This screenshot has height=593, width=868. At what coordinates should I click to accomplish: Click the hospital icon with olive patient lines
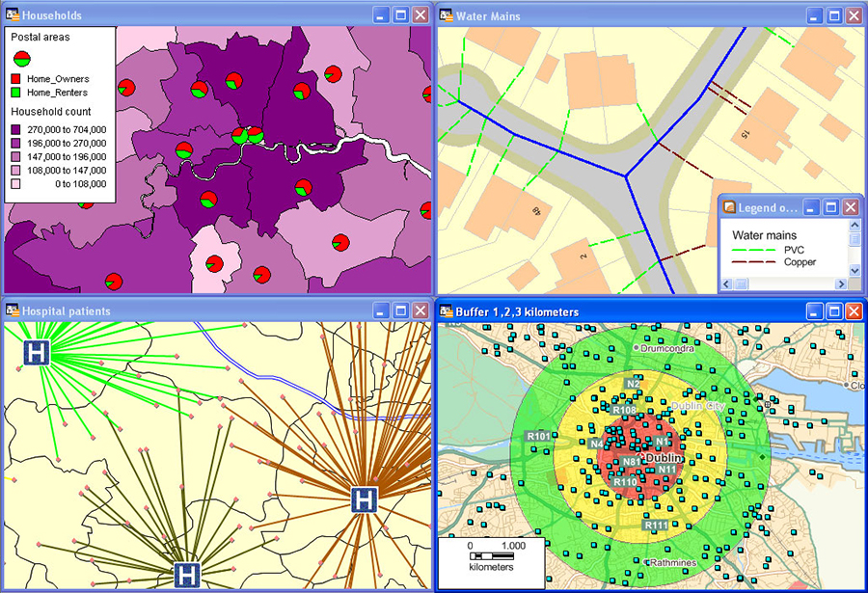pos(187,575)
